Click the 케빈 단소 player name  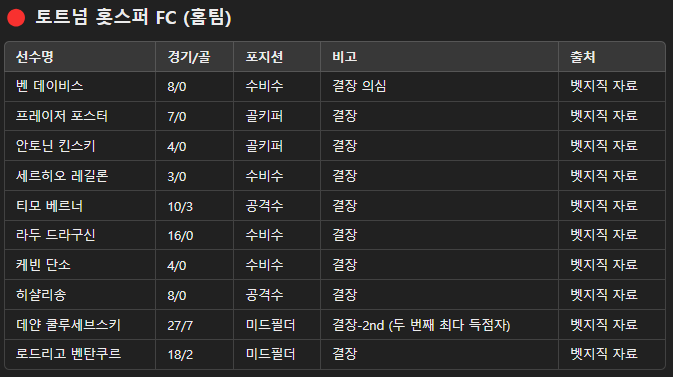click(43, 265)
